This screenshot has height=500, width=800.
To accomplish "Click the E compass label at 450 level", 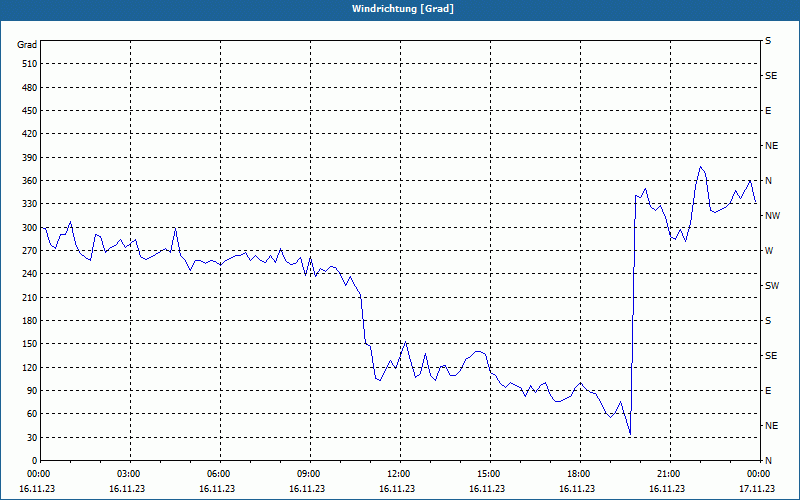I will (768, 111).
